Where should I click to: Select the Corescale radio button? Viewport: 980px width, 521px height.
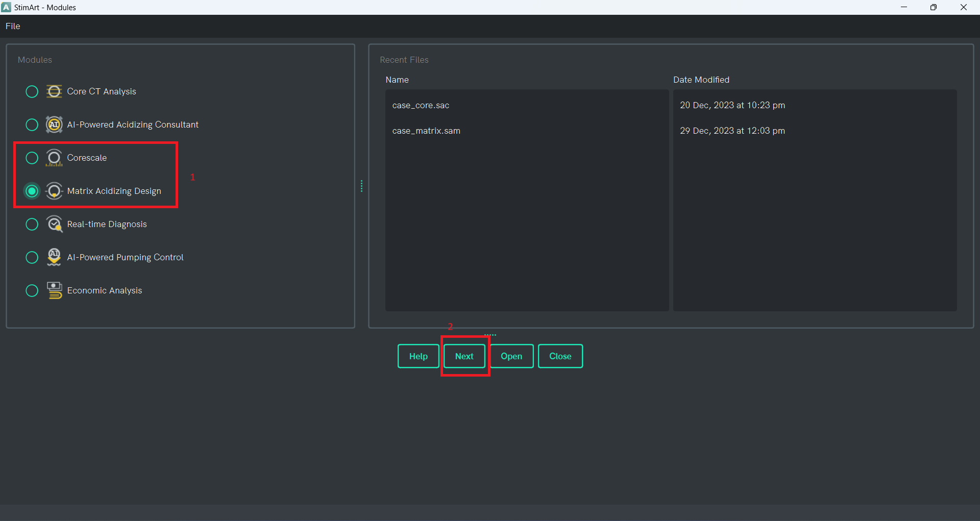click(x=31, y=158)
